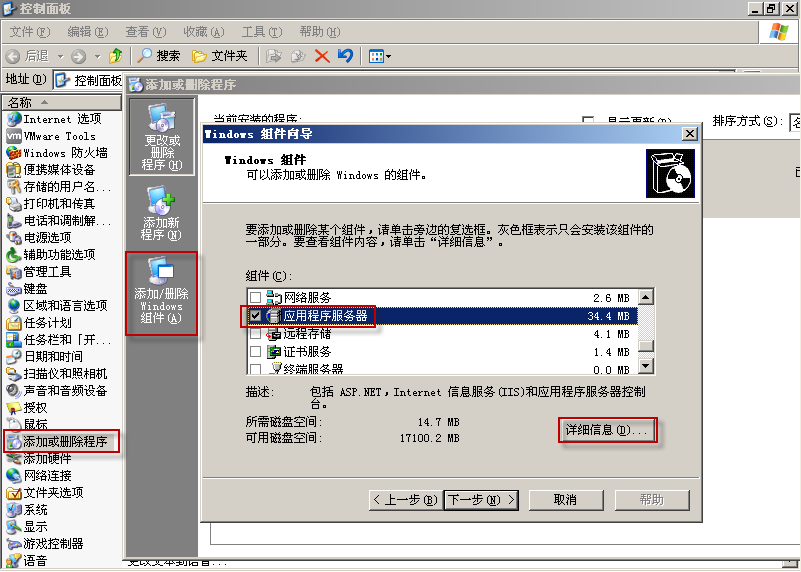Open the 排序方式 combo box
This screenshot has width=801, height=572.
click(795, 122)
